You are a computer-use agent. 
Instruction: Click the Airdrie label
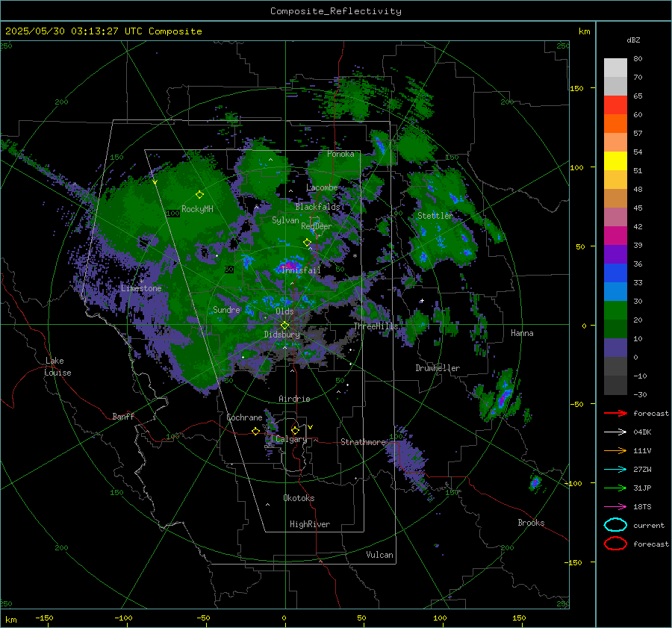click(x=294, y=399)
